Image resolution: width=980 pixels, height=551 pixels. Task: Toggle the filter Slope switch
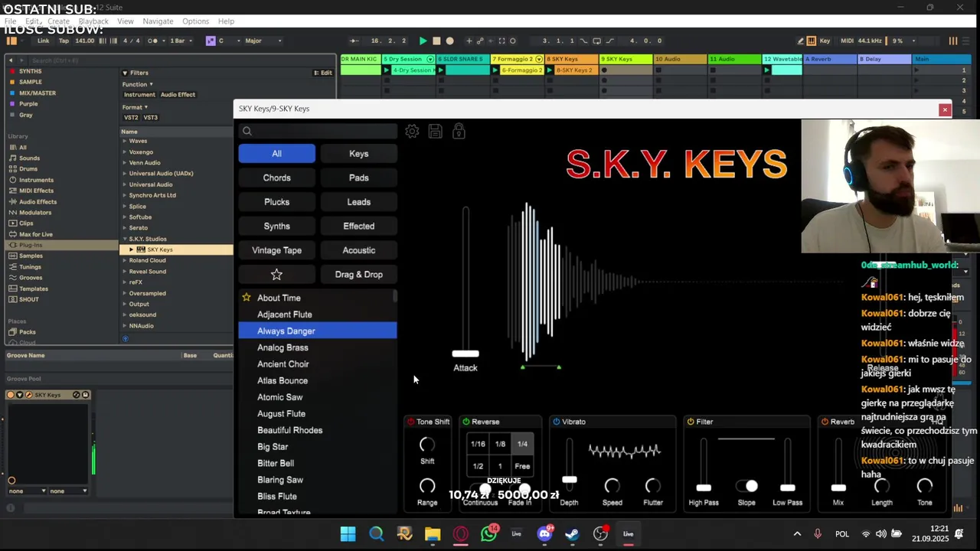coord(746,487)
